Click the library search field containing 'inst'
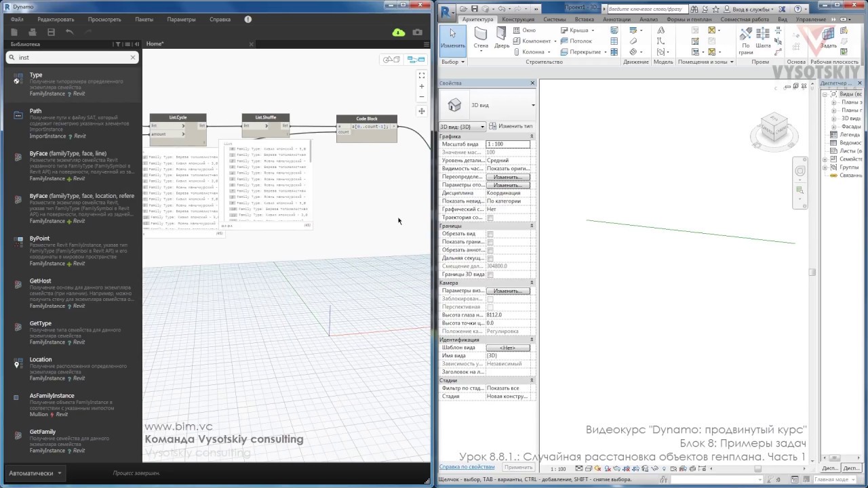 (71, 58)
